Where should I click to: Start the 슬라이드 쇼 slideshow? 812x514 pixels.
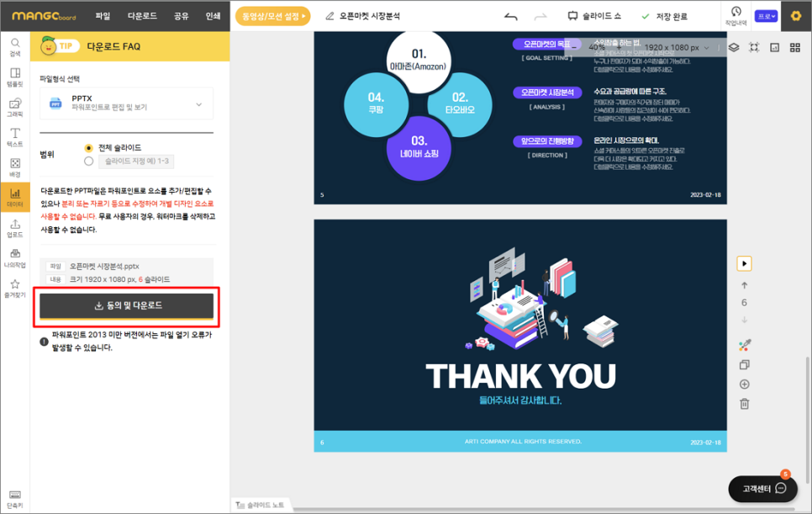coord(594,16)
